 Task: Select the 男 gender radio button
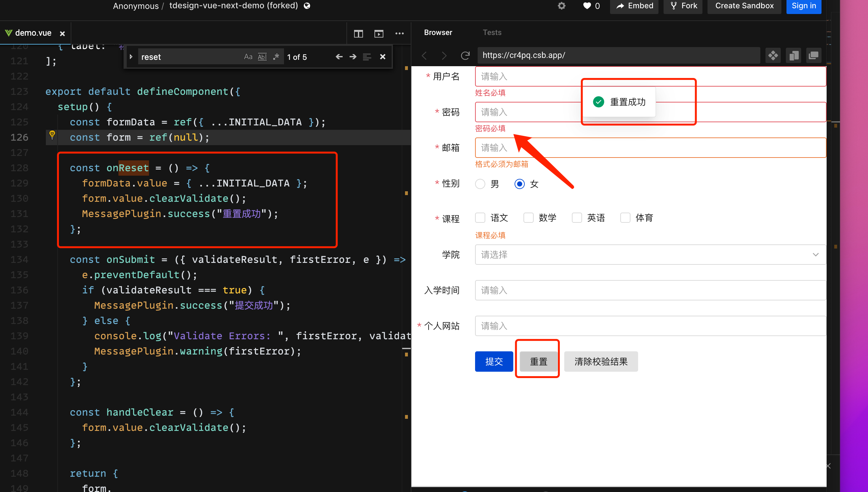pos(480,184)
